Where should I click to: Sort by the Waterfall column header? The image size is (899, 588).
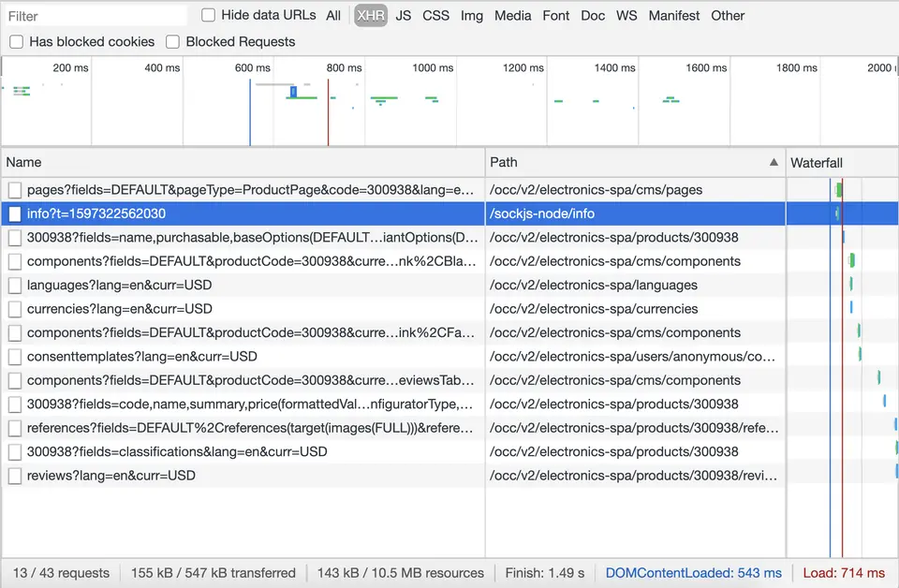[842, 163]
